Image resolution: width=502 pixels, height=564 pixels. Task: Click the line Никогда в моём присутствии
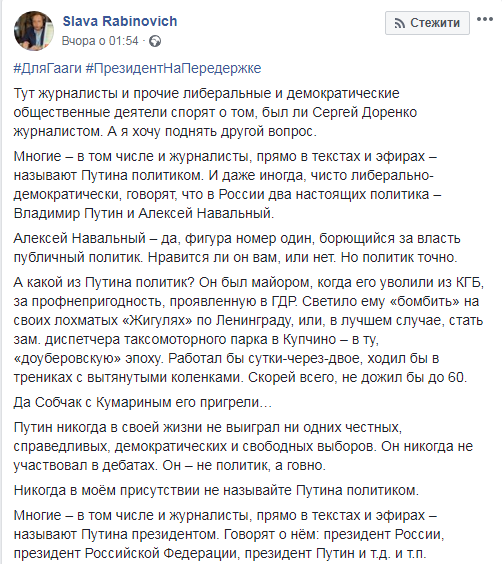pos(216,490)
